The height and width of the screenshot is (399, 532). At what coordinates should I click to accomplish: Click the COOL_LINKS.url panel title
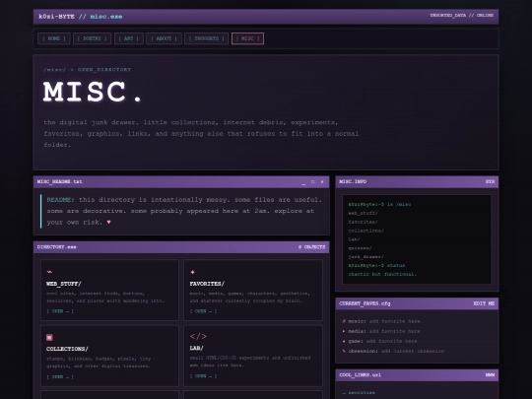pos(360,375)
